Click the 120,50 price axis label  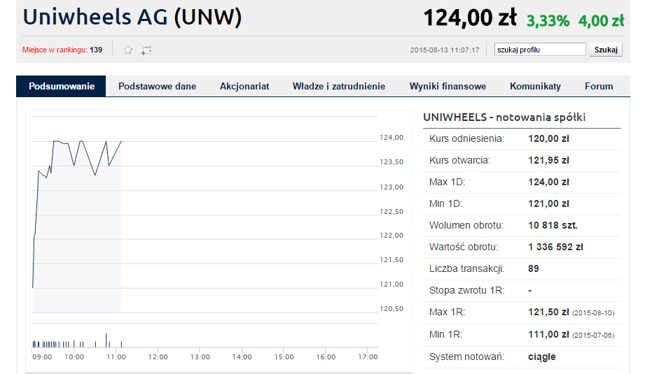(391, 309)
